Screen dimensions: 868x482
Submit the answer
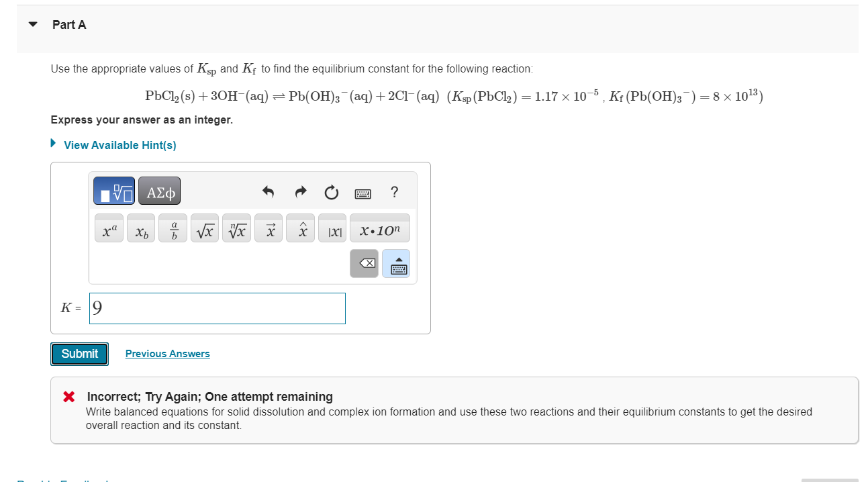point(79,353)
